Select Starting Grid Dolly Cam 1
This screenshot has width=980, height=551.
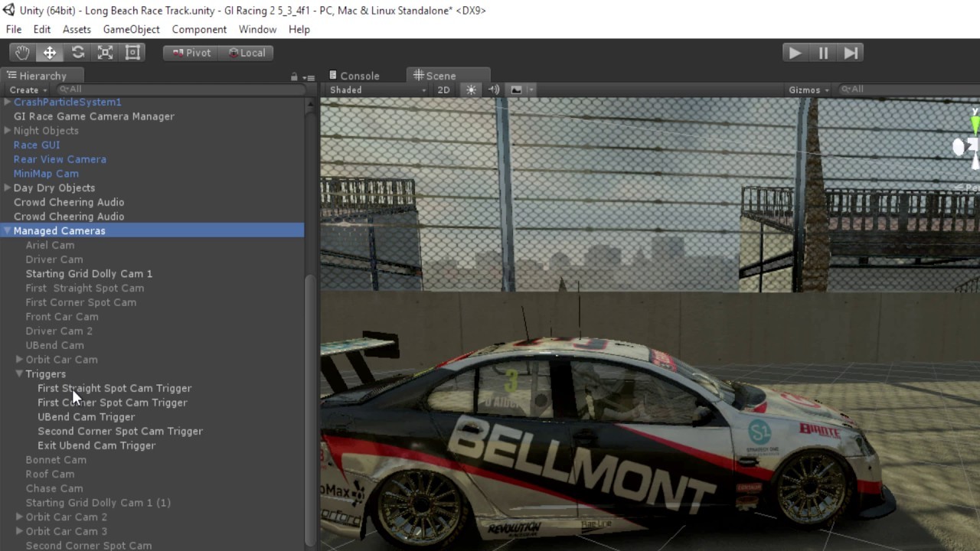(89, 273)
